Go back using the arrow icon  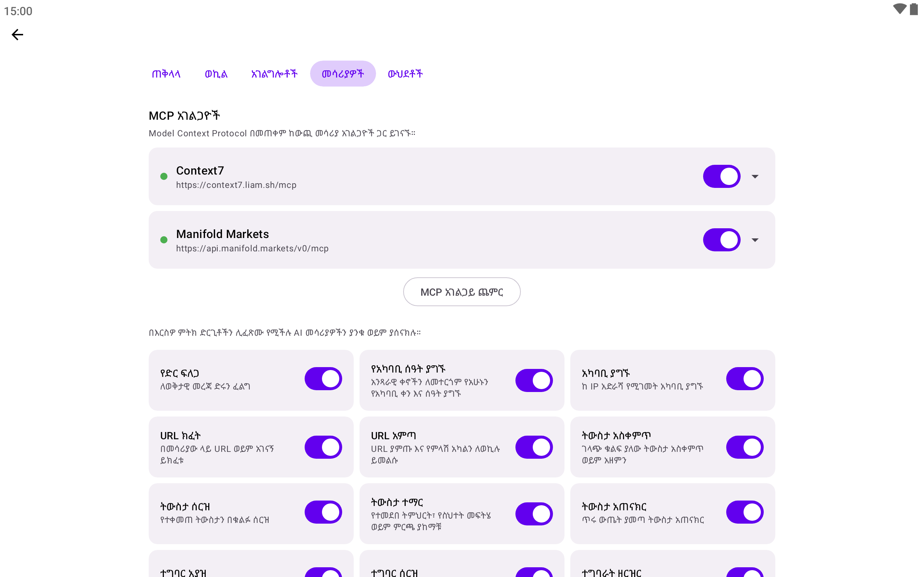click(17, 35)
